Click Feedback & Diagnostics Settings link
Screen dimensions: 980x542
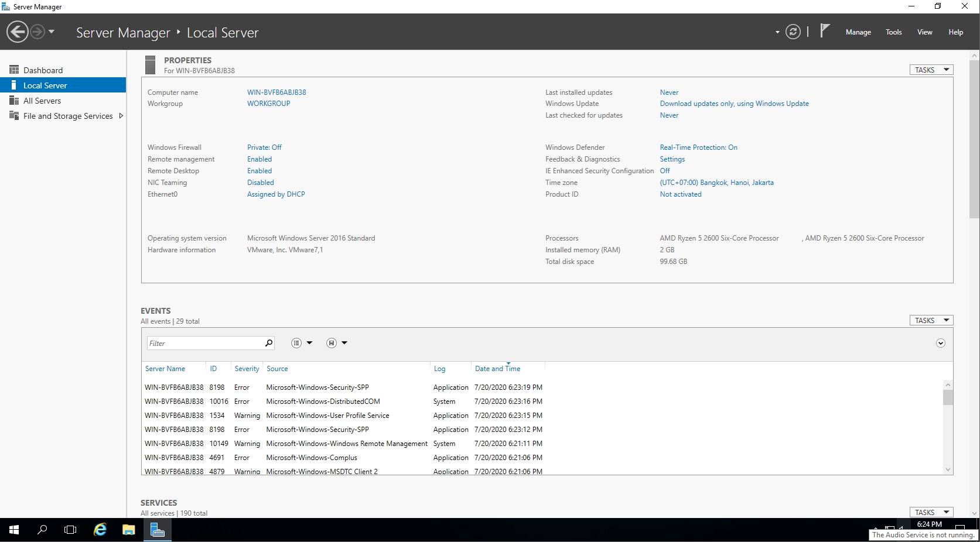(x=672, y=159)
